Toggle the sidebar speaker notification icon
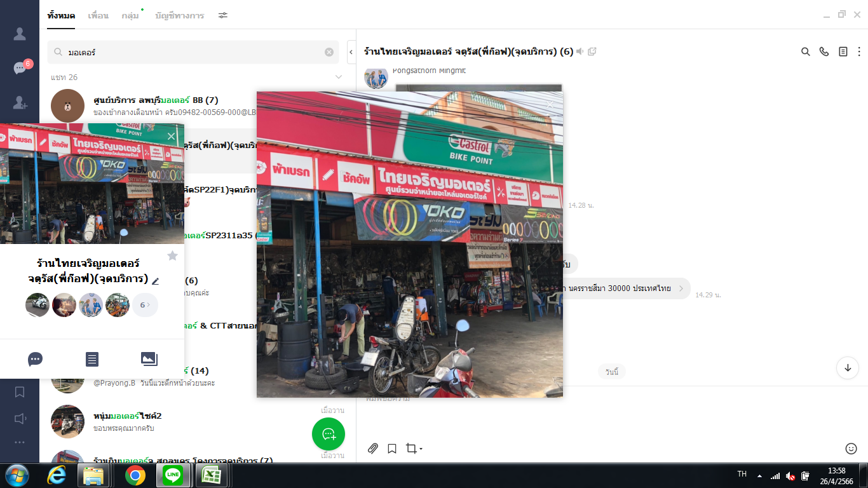This screenshot has width=868, height=488. pyautogui.click(x=20, y=418)
